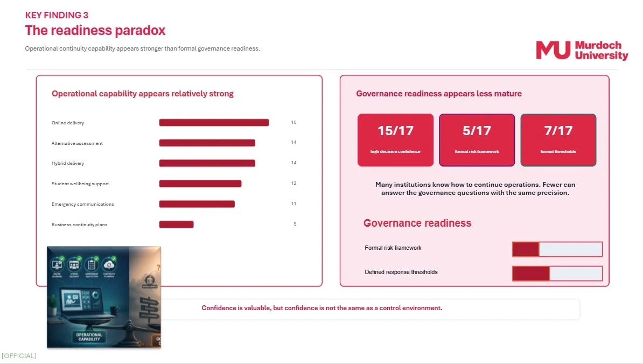The image size is (643, 364).
Task: Select the Formal risk framework row label
Action: pos(393,248)
